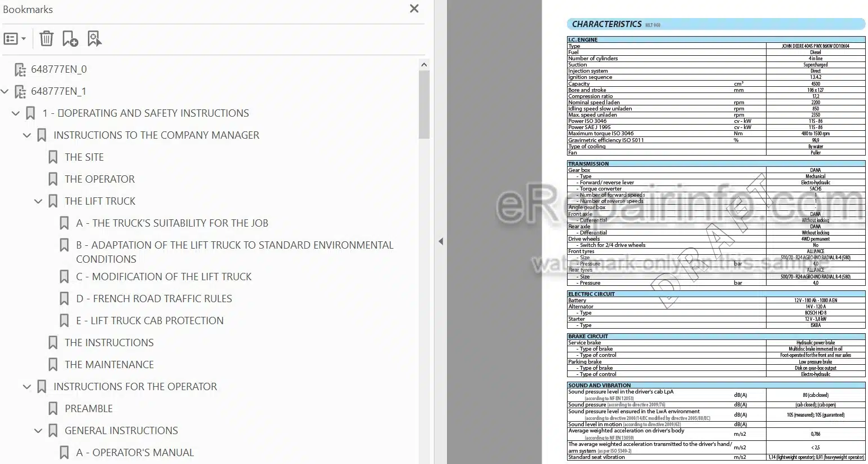The height and width of the screenshot is (464, 868).
Task: Go to Operating and Safety Instructions bookmark
Action: coord(145,113)
